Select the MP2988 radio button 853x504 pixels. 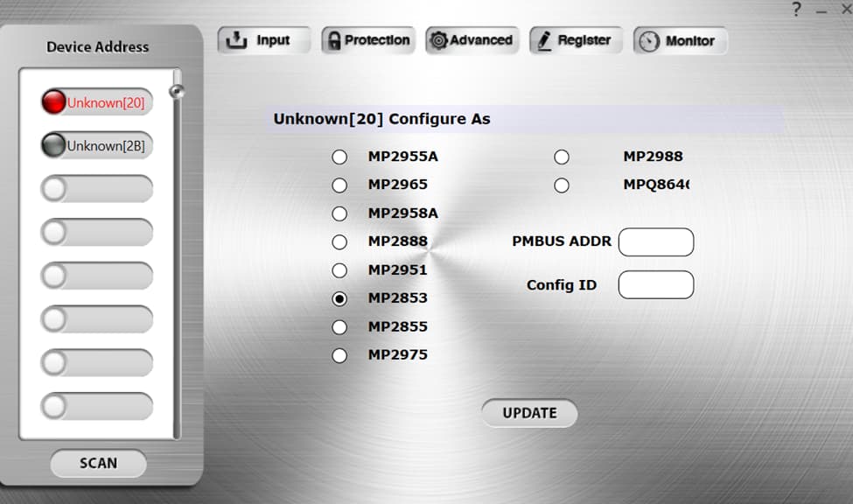tap(562, 157)
